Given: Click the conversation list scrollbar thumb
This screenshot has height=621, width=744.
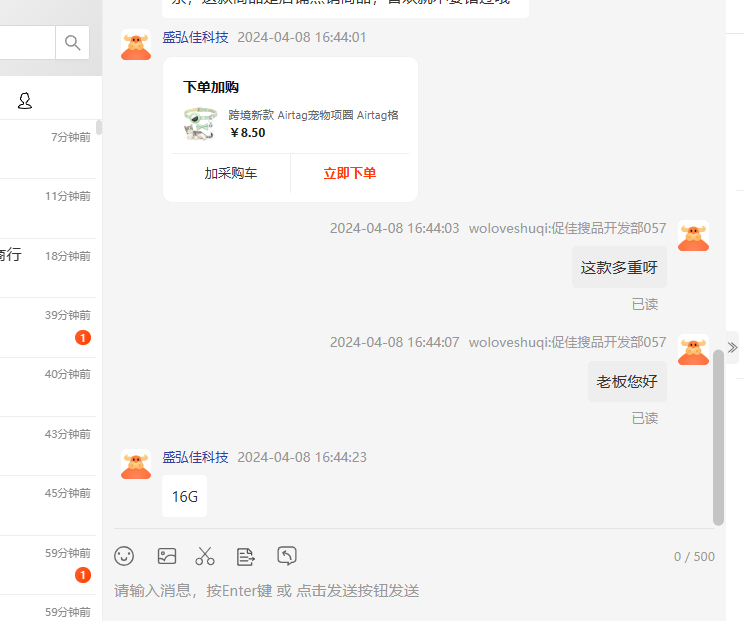Looking at the screenshot, I should (99, 128).
